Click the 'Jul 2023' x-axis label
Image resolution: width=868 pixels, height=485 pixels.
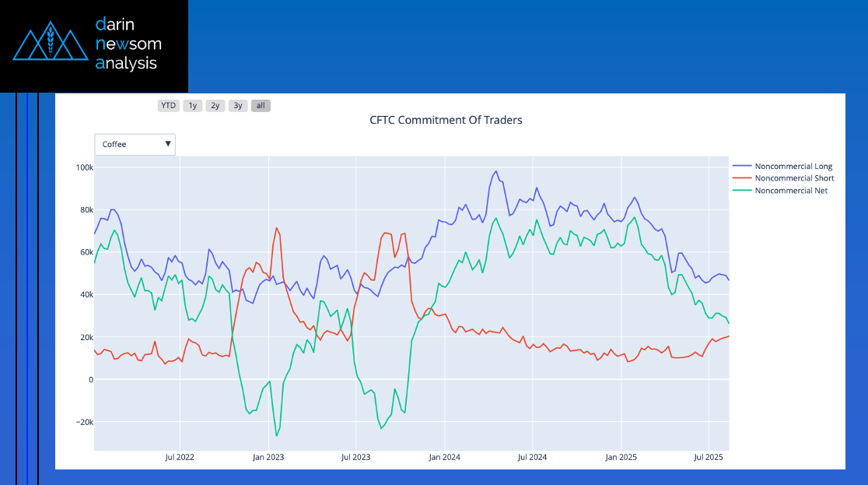[x=356, y=458]
